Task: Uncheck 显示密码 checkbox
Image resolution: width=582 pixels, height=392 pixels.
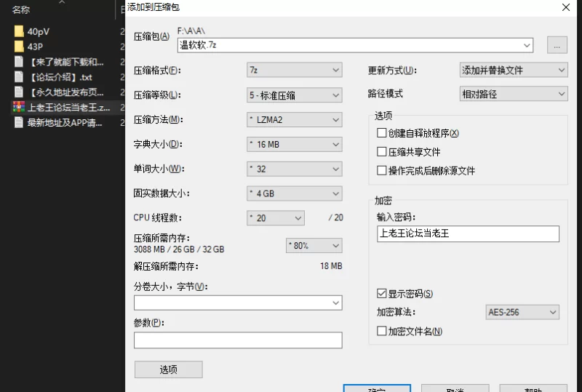Action: 381,294
